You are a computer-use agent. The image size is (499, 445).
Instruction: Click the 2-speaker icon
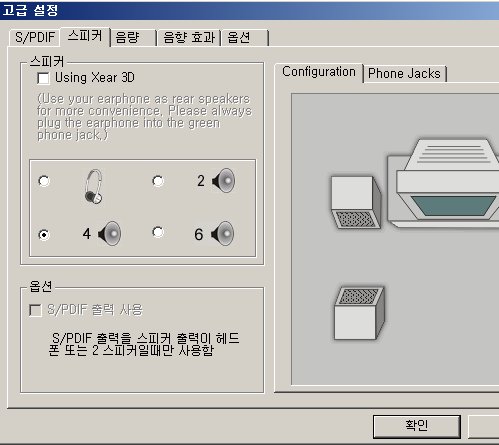click(x=223, y=180)
